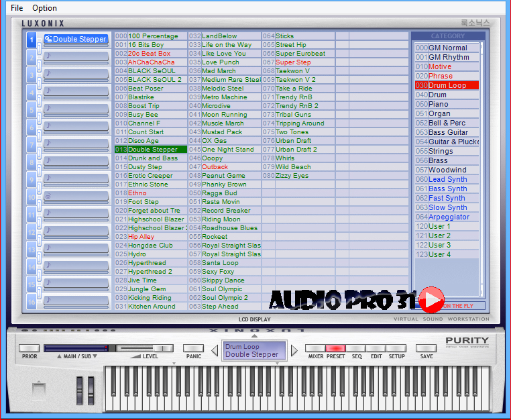The height and width of the screenshot is (420, 511).
Task: Click the drum icon in slot 10
Action: tap(48, 196)
